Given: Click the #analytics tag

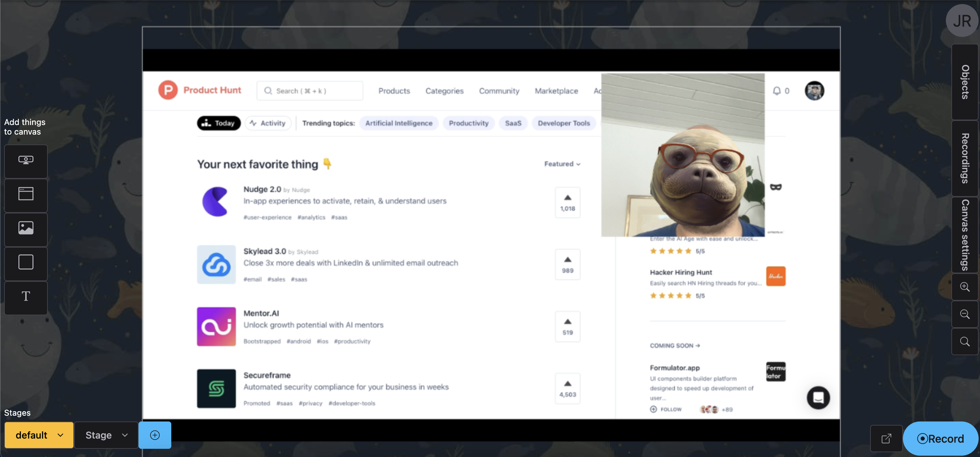Looking at the screenshot, I should [x=311, y=217].
